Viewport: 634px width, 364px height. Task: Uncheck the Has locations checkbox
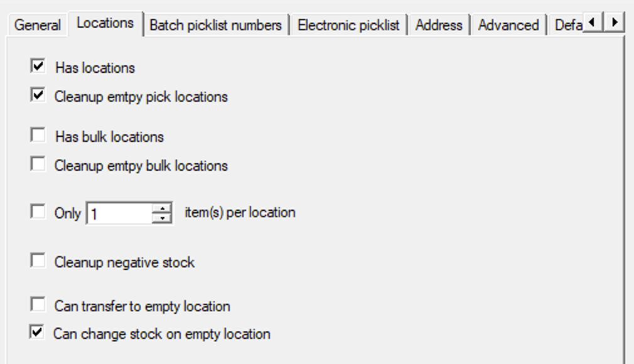[x=38, y=65]
